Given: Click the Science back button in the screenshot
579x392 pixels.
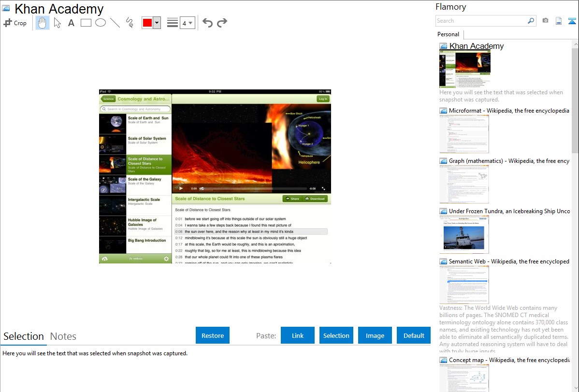Looking at the screenshot, I should [108, 99].
